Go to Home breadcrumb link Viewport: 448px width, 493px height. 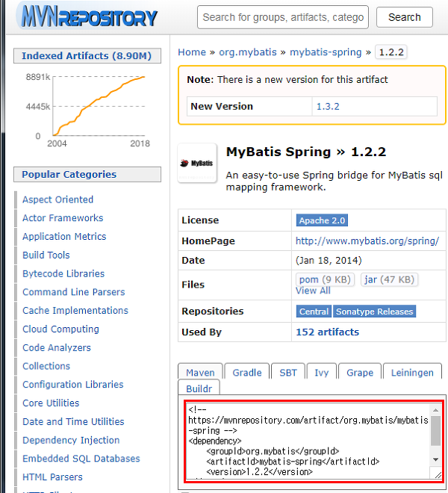coord(192,52)
